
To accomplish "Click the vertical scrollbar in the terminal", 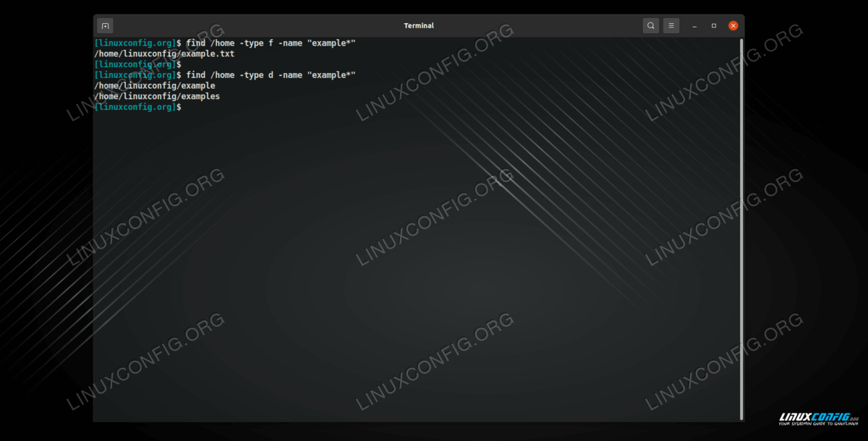I will (x=741, y=217).
